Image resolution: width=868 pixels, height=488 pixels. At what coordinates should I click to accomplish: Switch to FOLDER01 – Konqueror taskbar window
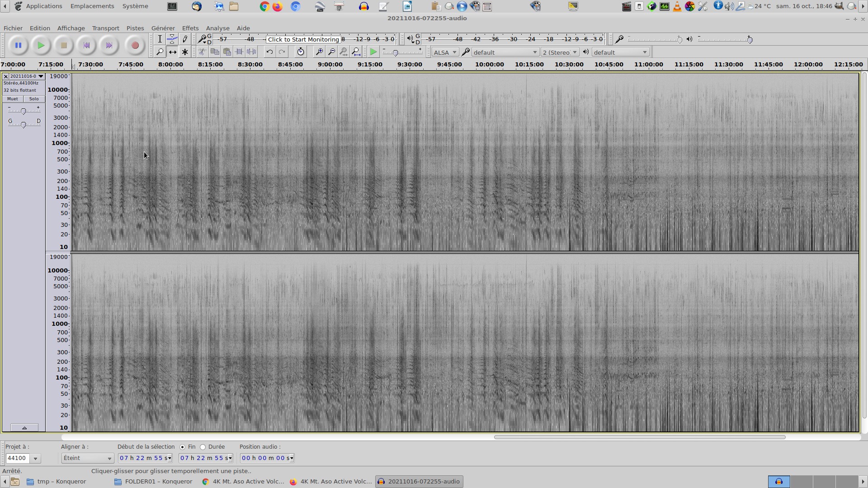click(154, 482)
